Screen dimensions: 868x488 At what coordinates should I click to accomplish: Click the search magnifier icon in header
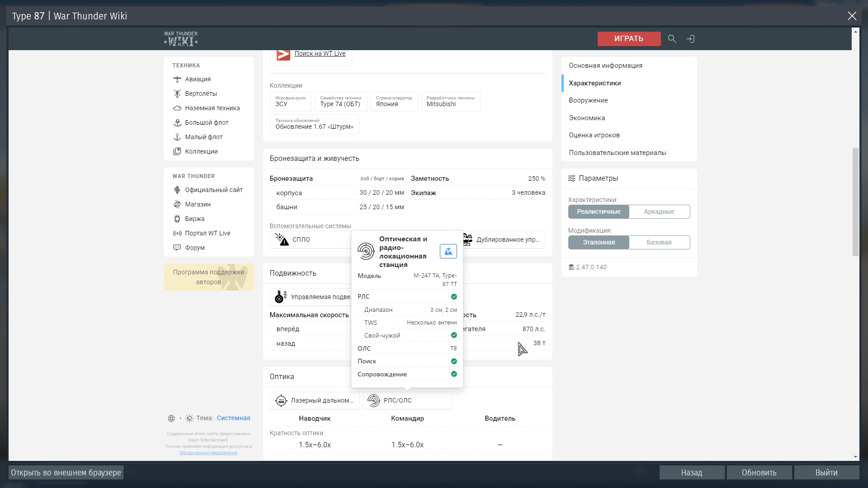pos(672,39)
